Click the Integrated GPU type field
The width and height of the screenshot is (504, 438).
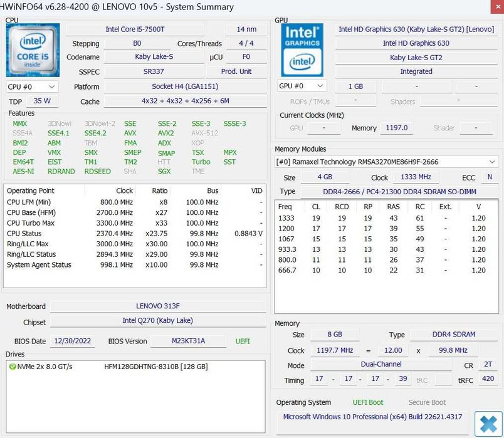[x=416, y=71]
